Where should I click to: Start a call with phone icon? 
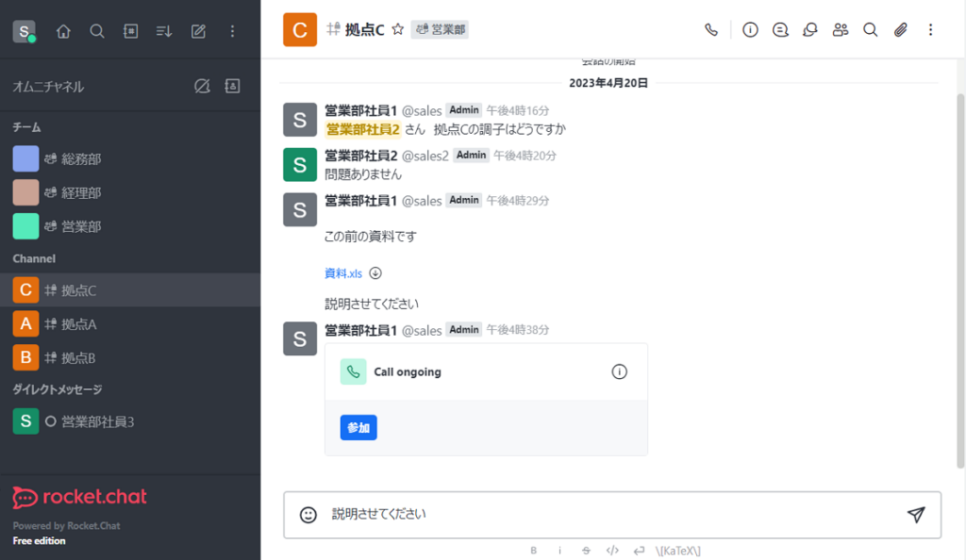pyautogui.click(x=711, y=30)
